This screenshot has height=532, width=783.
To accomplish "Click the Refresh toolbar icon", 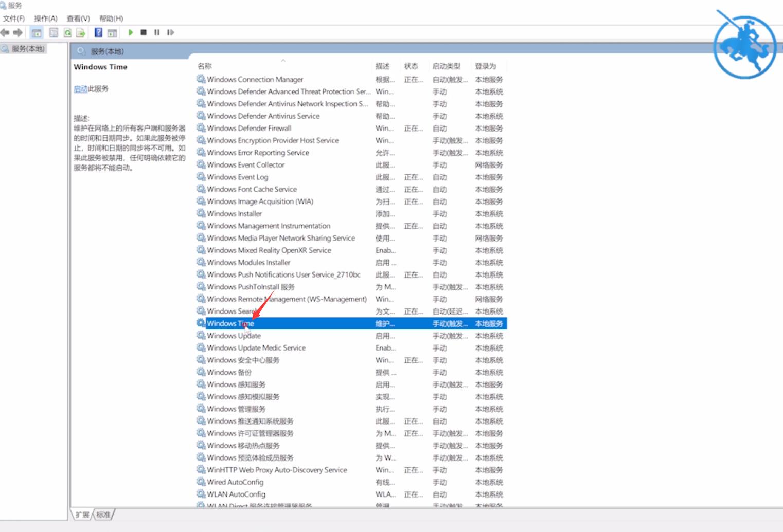I will click(x=67, y=32).
